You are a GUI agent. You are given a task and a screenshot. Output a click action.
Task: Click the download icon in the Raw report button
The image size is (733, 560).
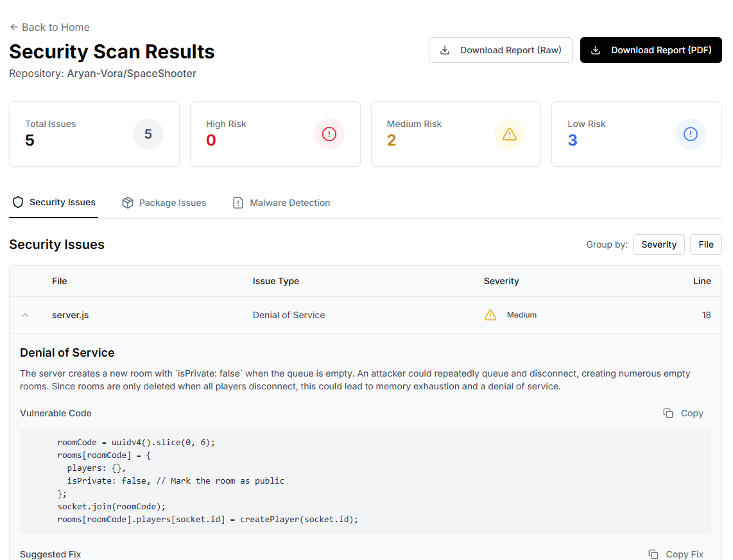445,50
